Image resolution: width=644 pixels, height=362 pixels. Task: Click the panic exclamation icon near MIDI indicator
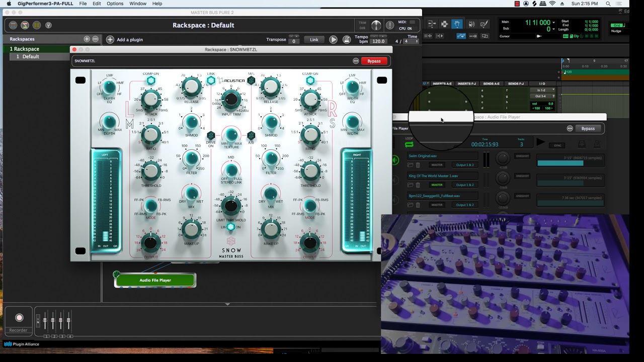pos(390,25)
